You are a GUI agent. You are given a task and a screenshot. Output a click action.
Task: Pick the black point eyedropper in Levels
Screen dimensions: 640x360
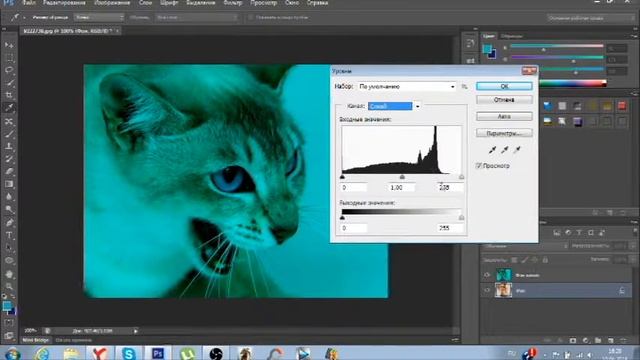click(x=493, y=150)
